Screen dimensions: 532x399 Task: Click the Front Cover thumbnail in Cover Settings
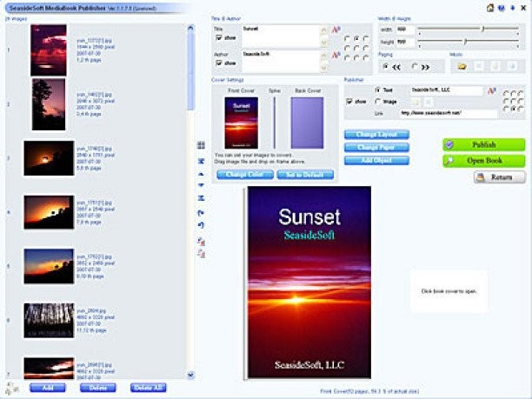pyautogui.click(x=242, y=123)
